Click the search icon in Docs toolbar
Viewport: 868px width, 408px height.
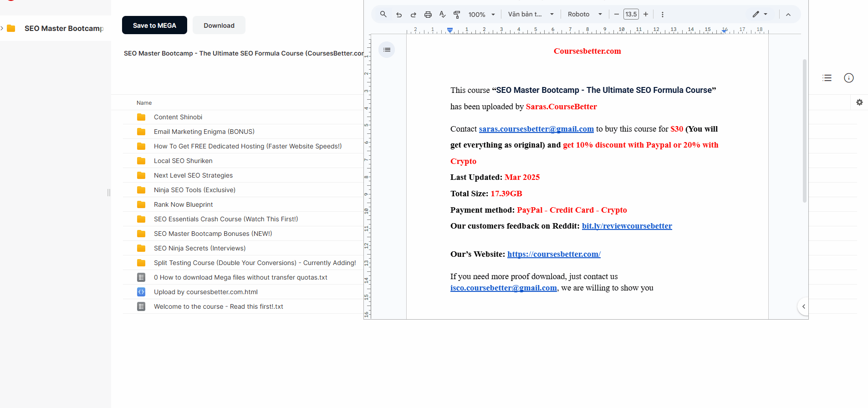(383, 14)
